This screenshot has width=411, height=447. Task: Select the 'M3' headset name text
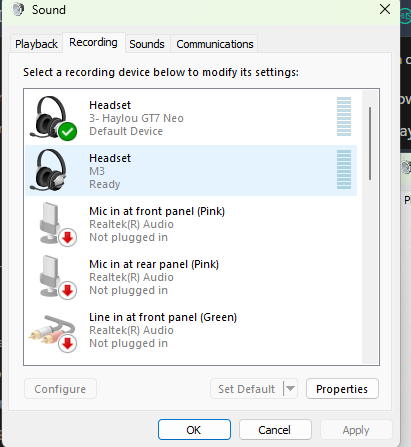point(97,171)
